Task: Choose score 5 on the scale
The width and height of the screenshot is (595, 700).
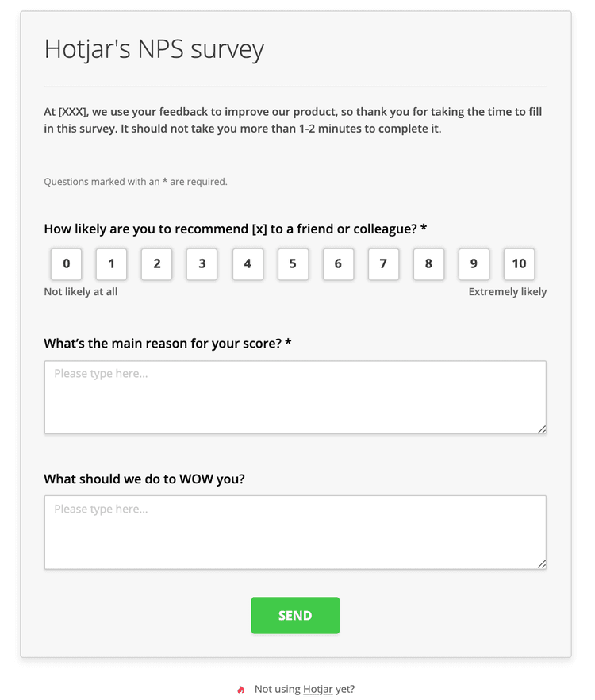Action: (293, 263)
